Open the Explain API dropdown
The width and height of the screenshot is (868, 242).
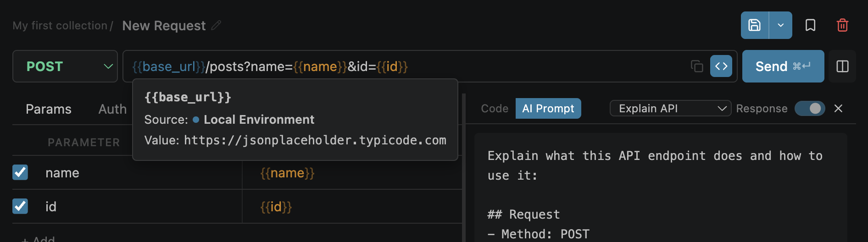pos(670,109)
